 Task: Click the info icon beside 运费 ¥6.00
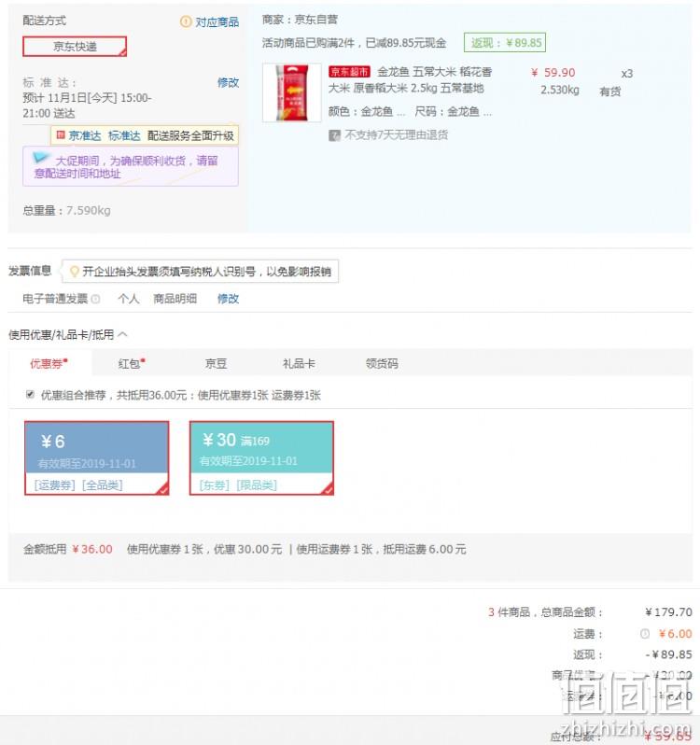pos(644,633)
